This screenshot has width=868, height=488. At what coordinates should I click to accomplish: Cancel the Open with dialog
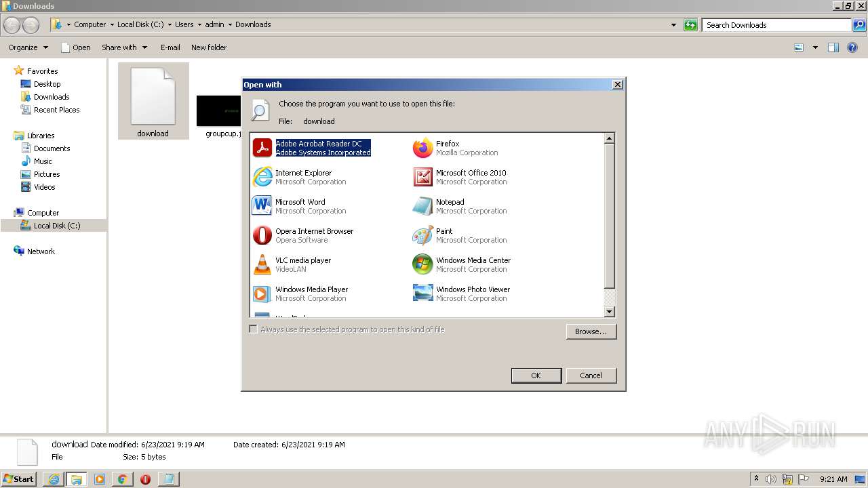pos(591,375)
